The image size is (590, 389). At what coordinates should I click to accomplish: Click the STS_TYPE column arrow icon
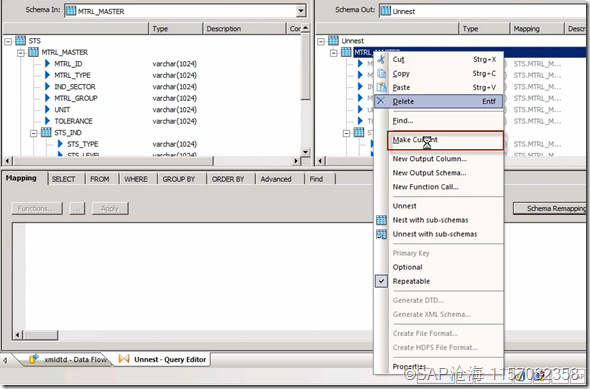point(60,144)
